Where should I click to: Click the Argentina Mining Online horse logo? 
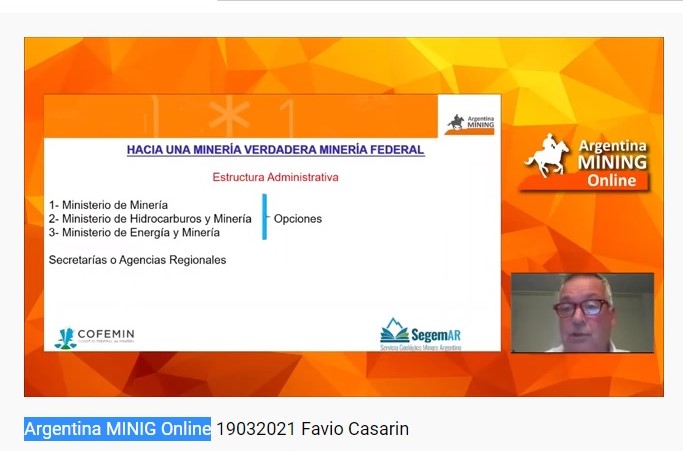point(586,163)
